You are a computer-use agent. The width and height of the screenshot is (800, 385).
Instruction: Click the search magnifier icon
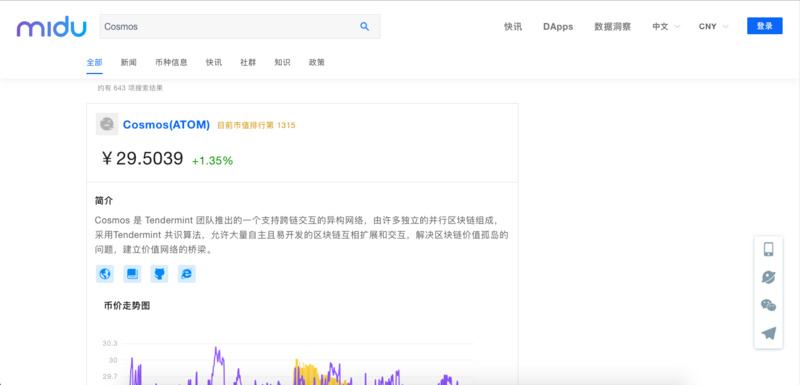pos(364,27)
